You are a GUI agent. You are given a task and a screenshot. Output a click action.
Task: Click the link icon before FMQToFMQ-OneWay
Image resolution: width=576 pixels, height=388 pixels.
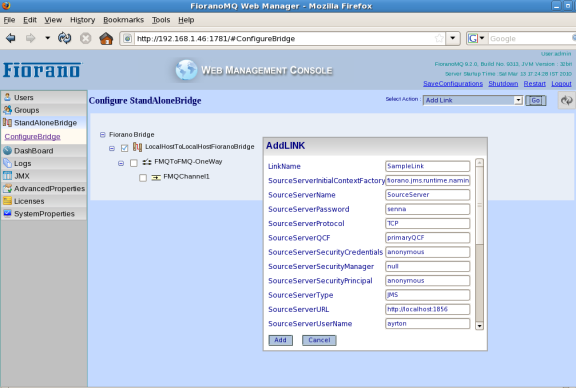(x=147, y=162)
